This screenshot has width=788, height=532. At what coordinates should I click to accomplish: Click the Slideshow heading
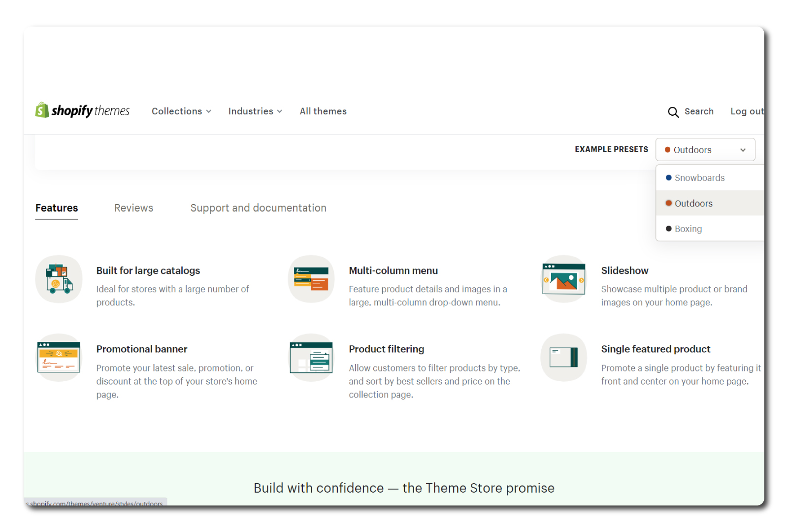point(625,270)
